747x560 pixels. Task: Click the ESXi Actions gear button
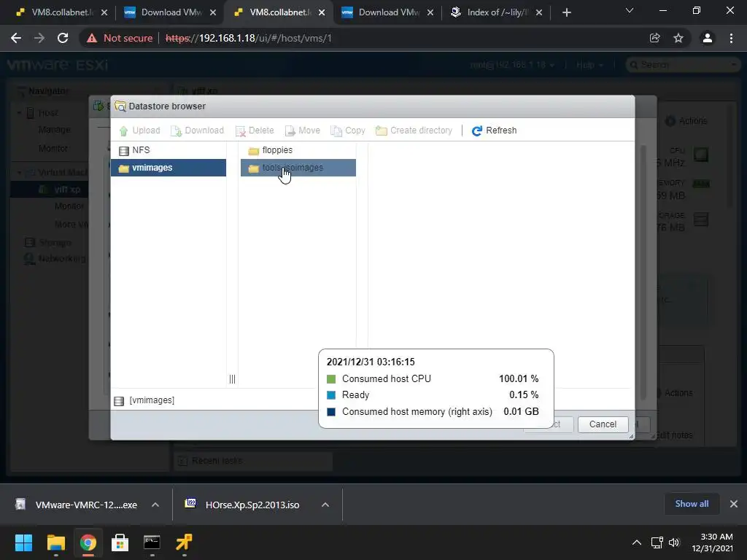point(686,121)
